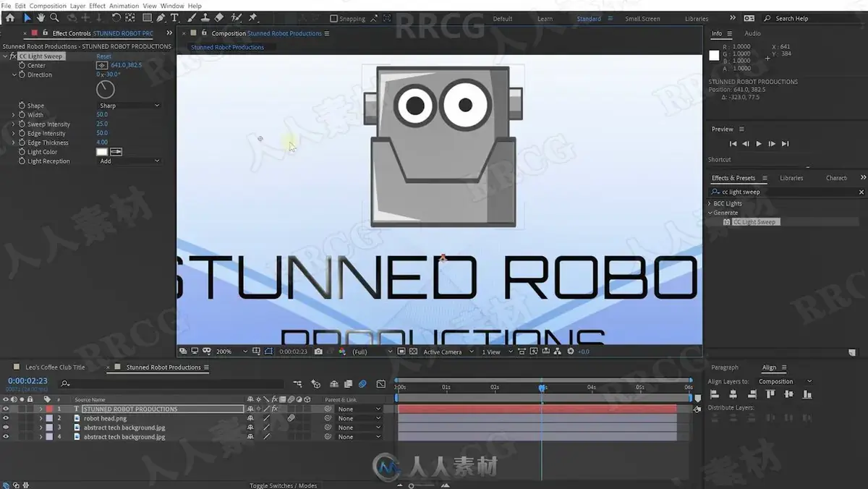Select the Horizontal Type tool
This screenshot has width=868, height=489.
click(174, 17)
